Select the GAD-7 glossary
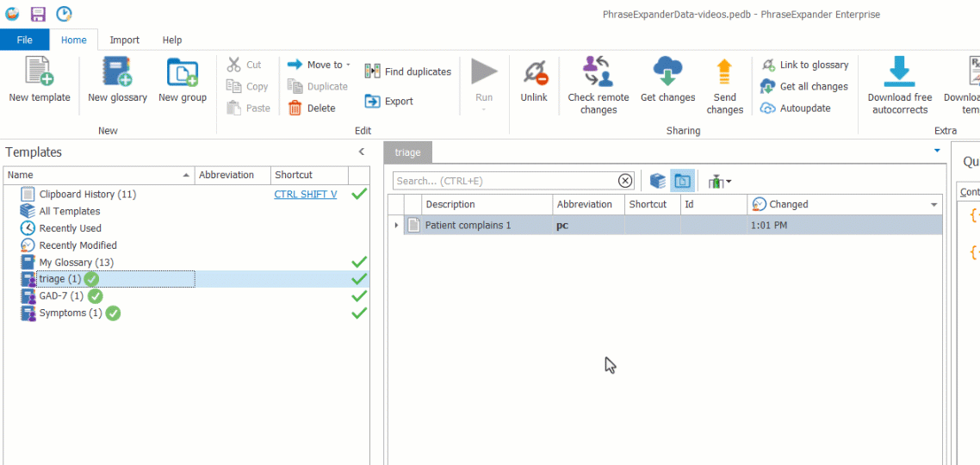 point(61,295)
